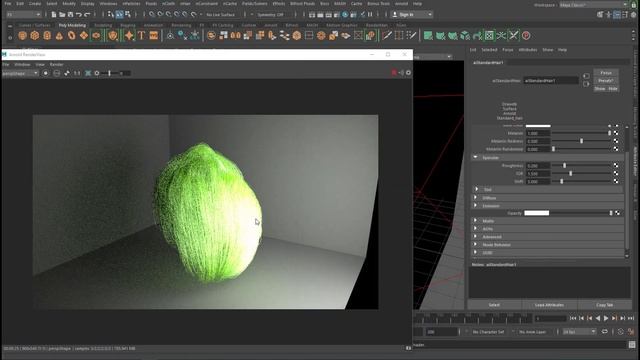Toggle playback loop mode icon
The width and height of the screenshot is (640, 360).
coord(604,331)
